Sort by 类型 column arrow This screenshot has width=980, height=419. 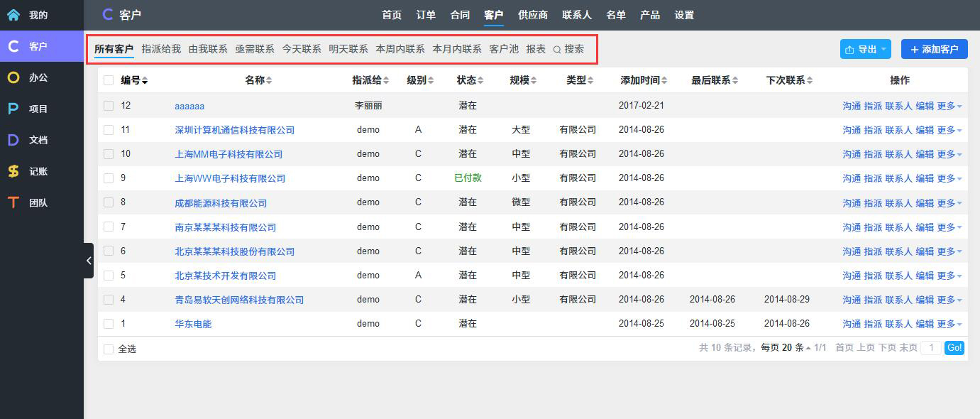click(x=590, y=81)
